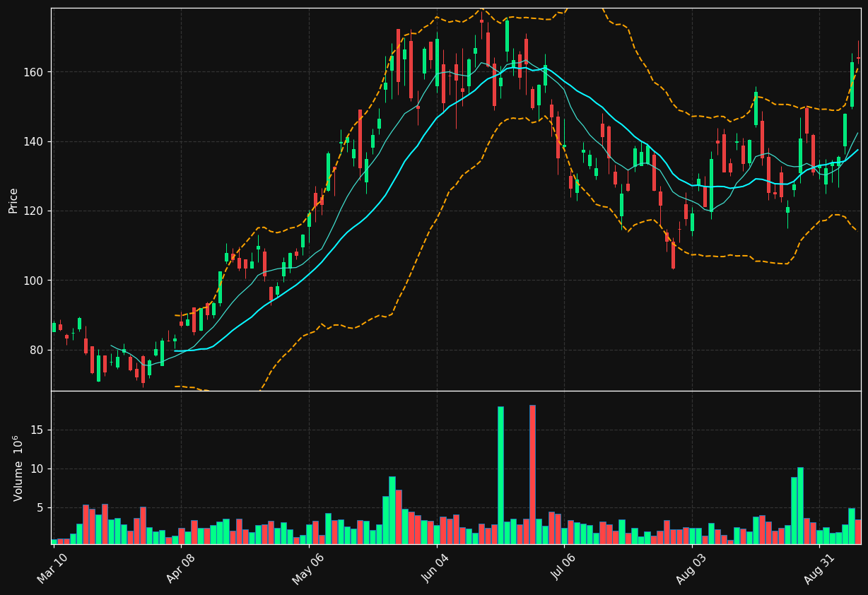This screenshot has width=868, height=595.
Task: Click the 100 price tick label
Action: [34, 281]
